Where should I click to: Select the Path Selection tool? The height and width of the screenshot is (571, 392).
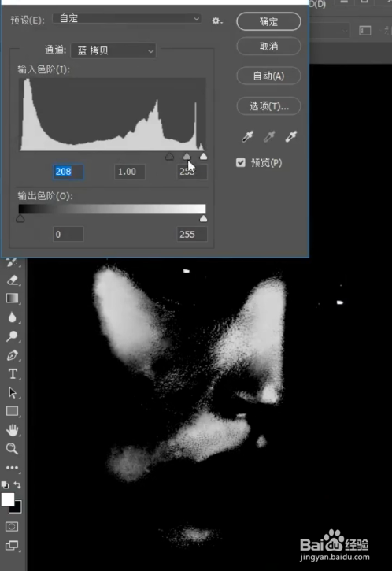(13, 392)
